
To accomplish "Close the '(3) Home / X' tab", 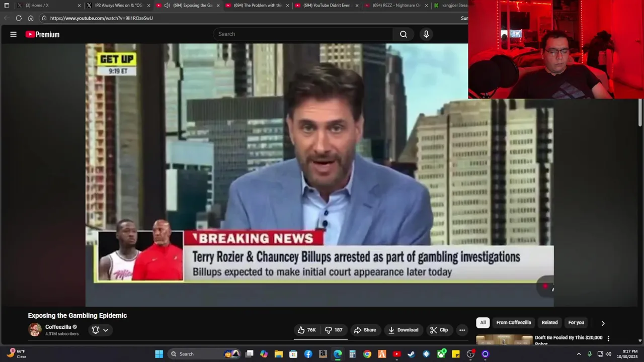I will 79,6.
